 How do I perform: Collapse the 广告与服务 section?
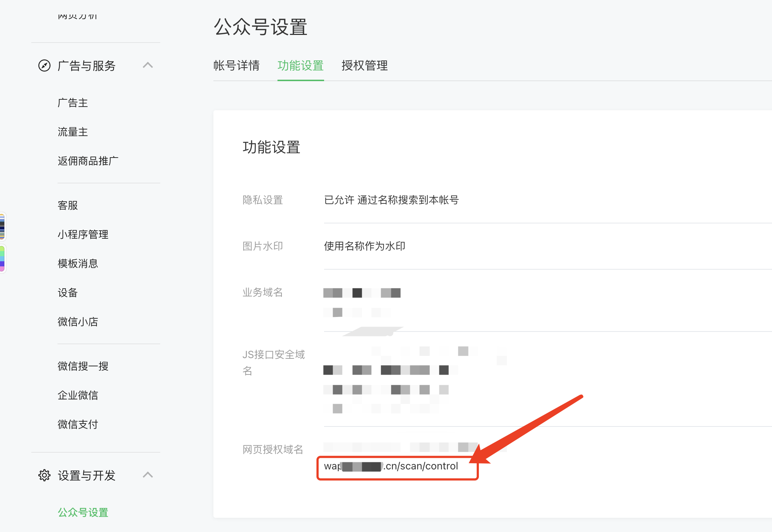(x=148, y=65)
